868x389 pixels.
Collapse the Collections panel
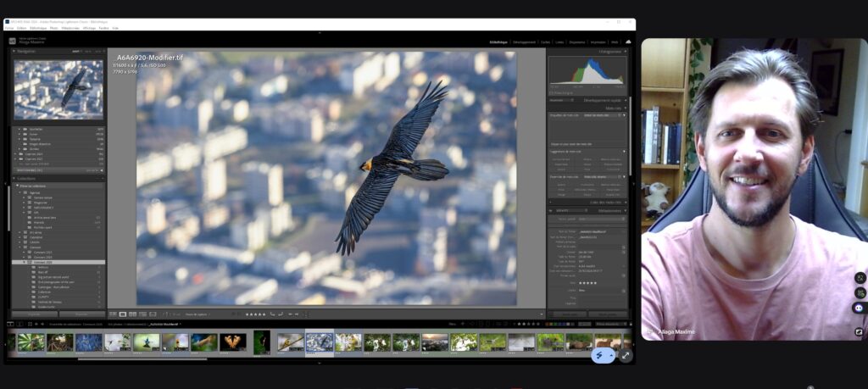30,178
